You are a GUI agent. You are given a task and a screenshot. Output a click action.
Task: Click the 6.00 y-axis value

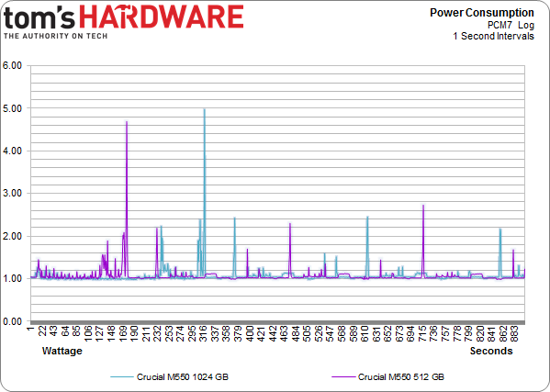pos(12,65)
